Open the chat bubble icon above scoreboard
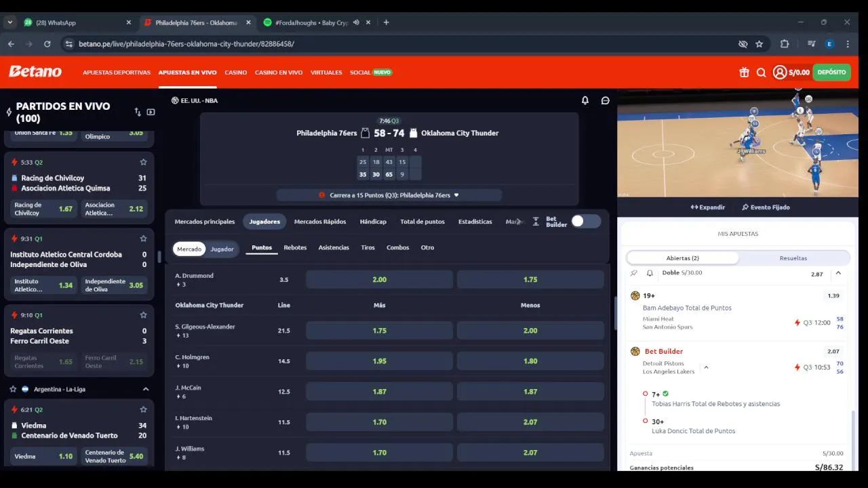The height and width of the screenshot is (488, 868). point(606,100)
